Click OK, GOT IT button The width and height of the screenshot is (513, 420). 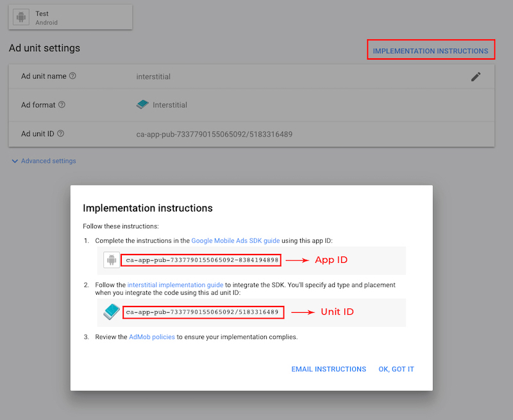[396, 369]
